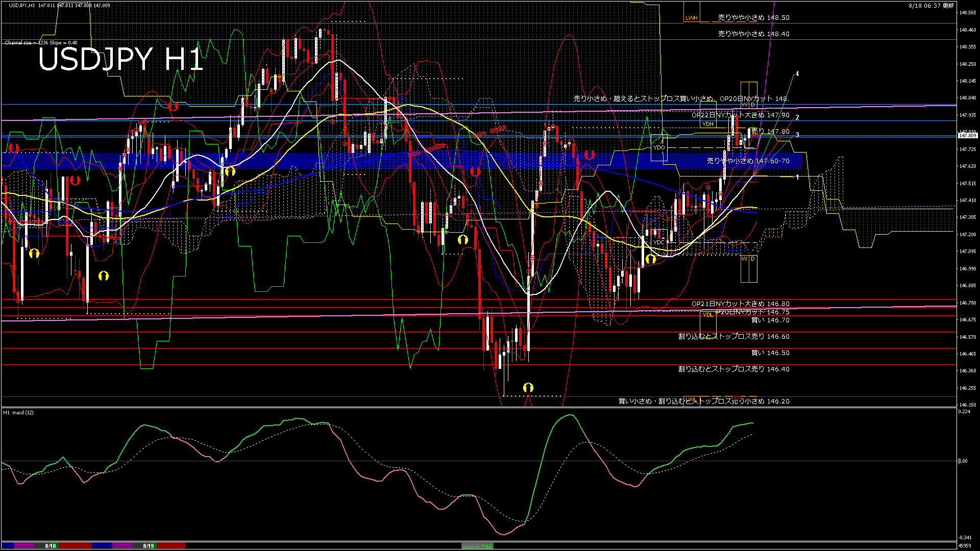Select the YDC marker box

click(x=659, y=242)
